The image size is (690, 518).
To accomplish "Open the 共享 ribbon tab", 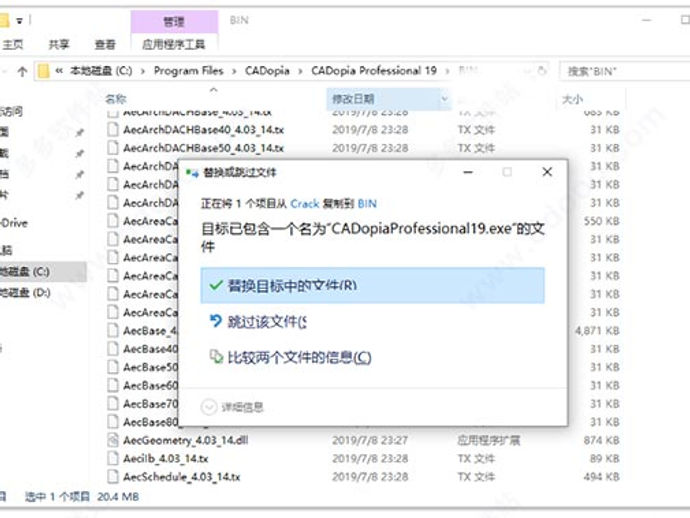I will 59,44.
